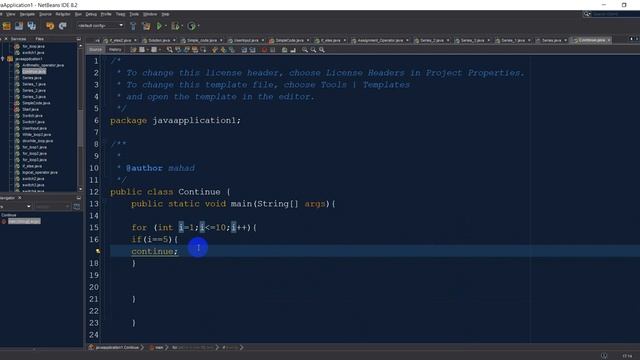This screenshot has height=360, width=640.
Task: Open the Navigate menu
Action: (27, 14)
